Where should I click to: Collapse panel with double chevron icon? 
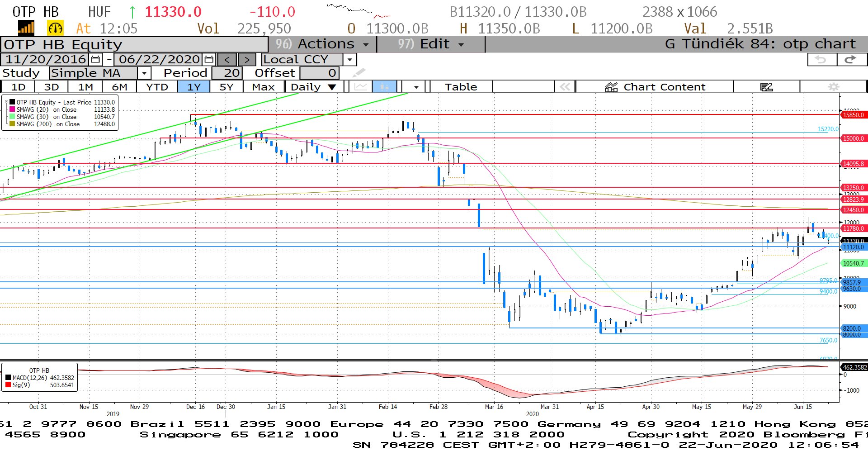point(565,87)
